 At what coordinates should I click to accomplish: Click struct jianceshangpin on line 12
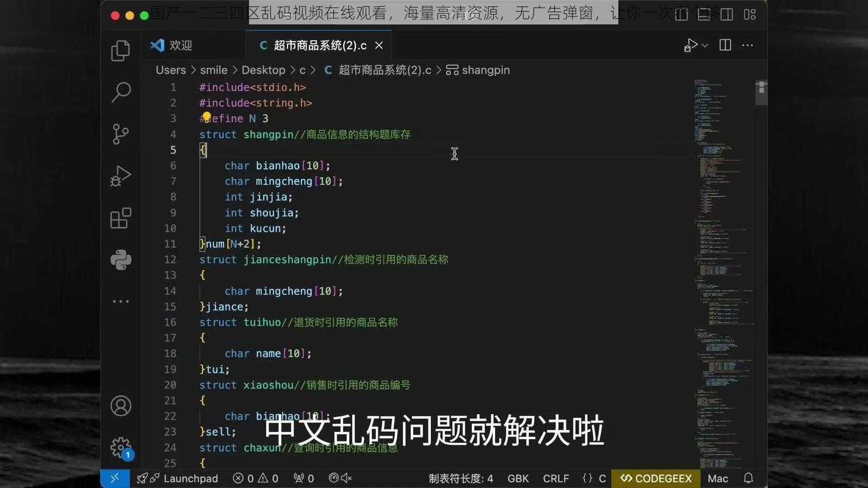click(265, 259)
